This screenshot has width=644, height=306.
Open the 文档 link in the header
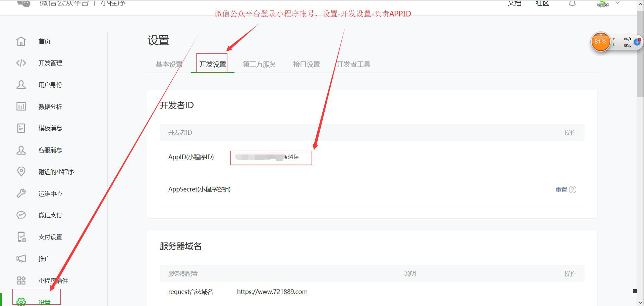(515, 3)
